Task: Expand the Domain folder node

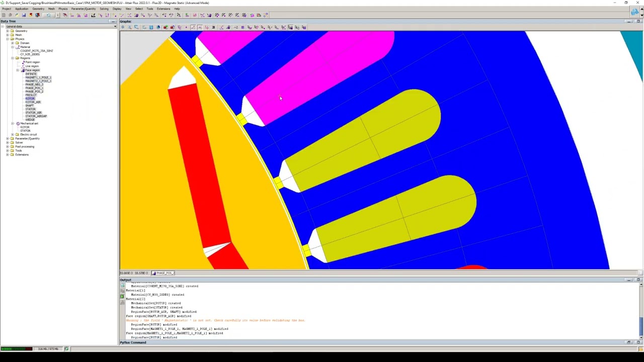Action: [13, 43]
